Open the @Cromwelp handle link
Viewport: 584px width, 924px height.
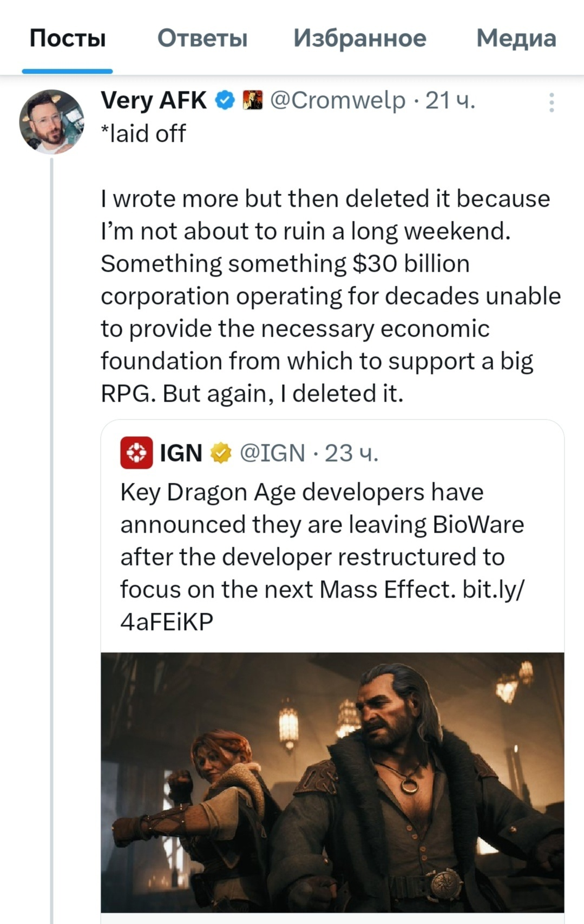pyautogui.click(x=338, y=101)
